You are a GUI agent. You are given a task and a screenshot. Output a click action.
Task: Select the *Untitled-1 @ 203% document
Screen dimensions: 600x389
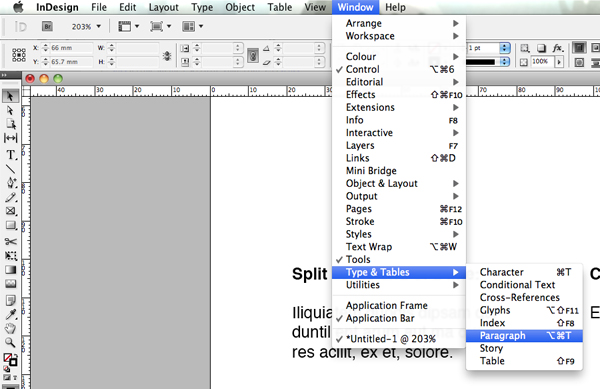pyautogui.click(x=399, y=339)
